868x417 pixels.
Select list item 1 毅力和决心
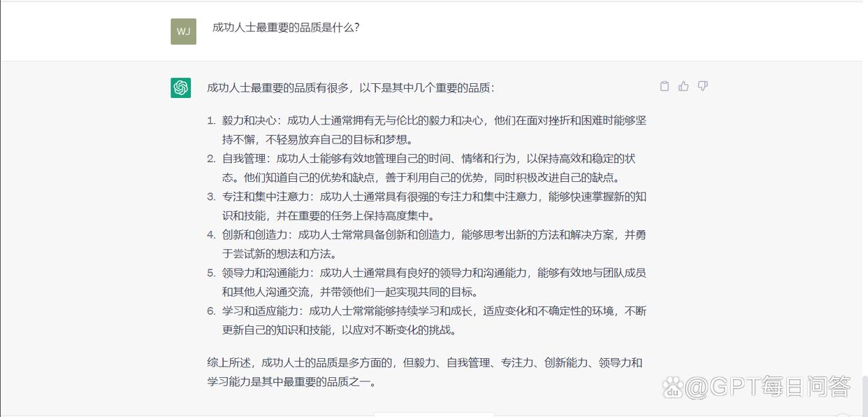427,129
